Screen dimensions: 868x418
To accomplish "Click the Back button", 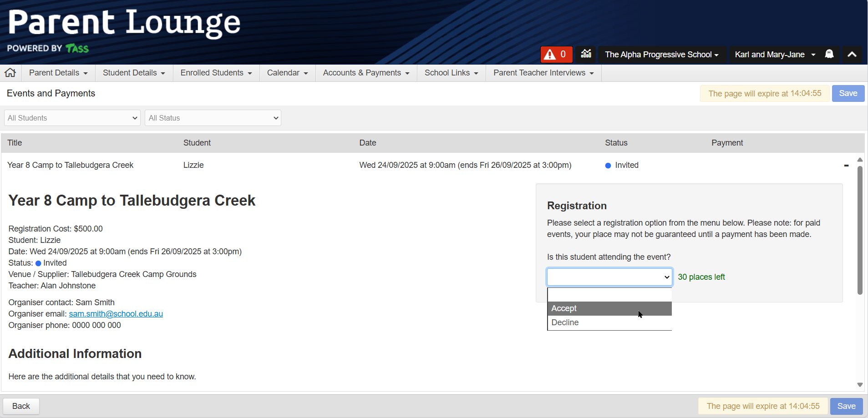I will point(21,406).
